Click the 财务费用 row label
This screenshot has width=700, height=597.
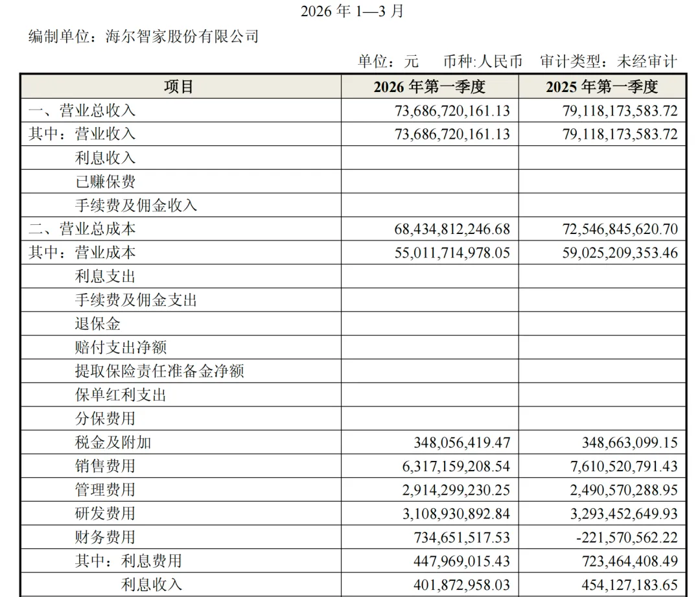pos(106,537)
